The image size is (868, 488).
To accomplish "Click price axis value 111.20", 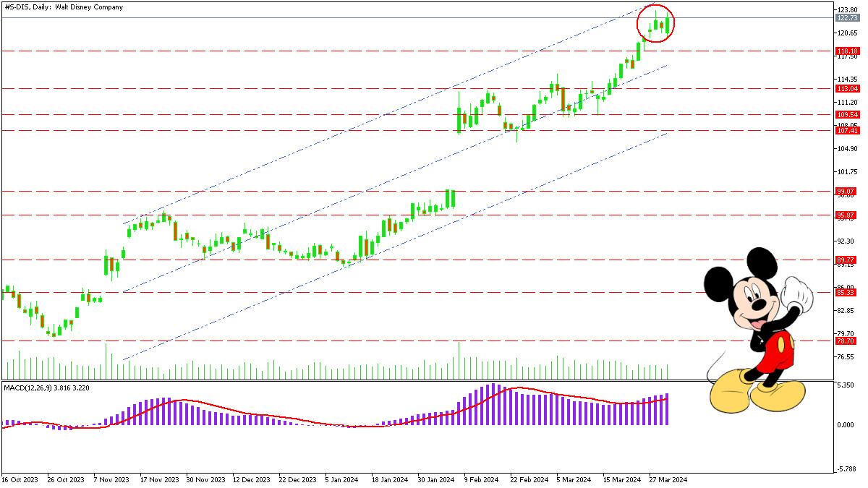I will tap(848, 103).
